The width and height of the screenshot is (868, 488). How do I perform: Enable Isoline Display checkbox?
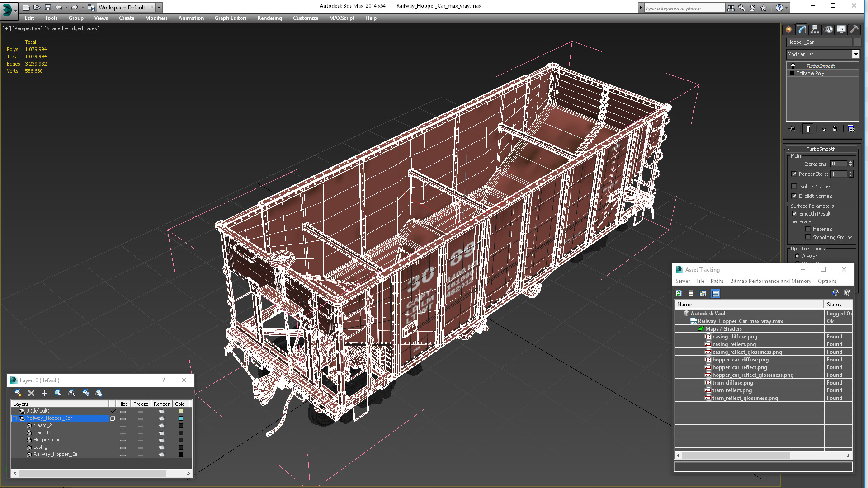point(794,187)
